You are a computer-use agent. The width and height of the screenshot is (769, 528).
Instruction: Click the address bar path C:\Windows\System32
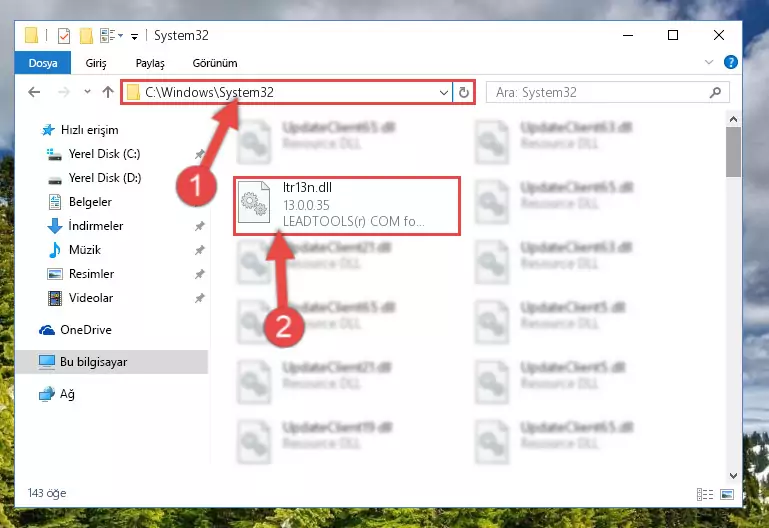click(x=209, y=92)
